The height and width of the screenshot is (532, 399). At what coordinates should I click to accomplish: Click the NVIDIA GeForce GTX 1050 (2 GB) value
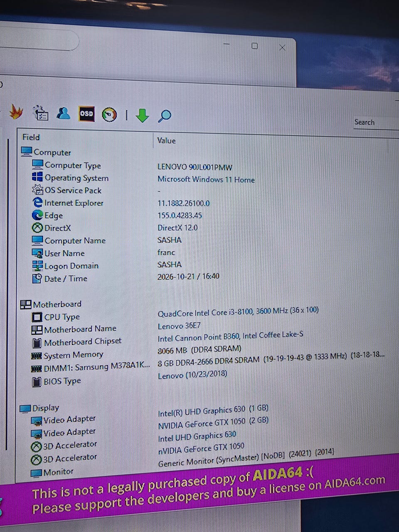(x=213, y=423)
